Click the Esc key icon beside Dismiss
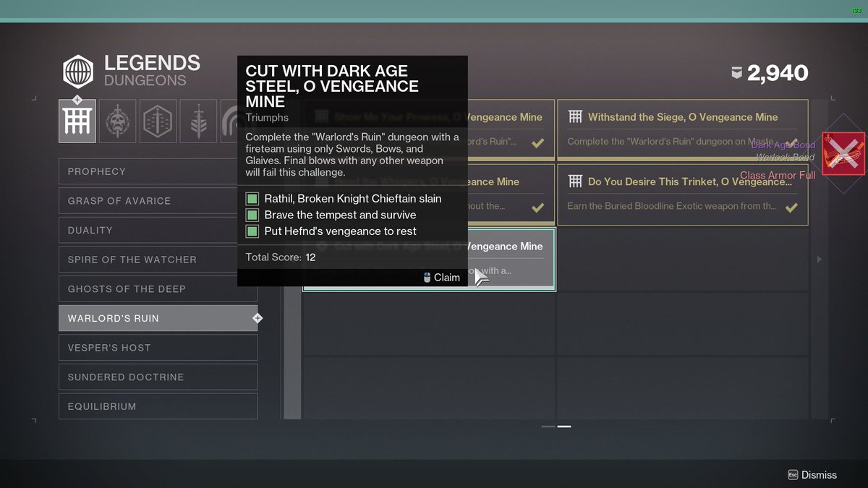Screen dimensions: 868x488 [792, 475]
